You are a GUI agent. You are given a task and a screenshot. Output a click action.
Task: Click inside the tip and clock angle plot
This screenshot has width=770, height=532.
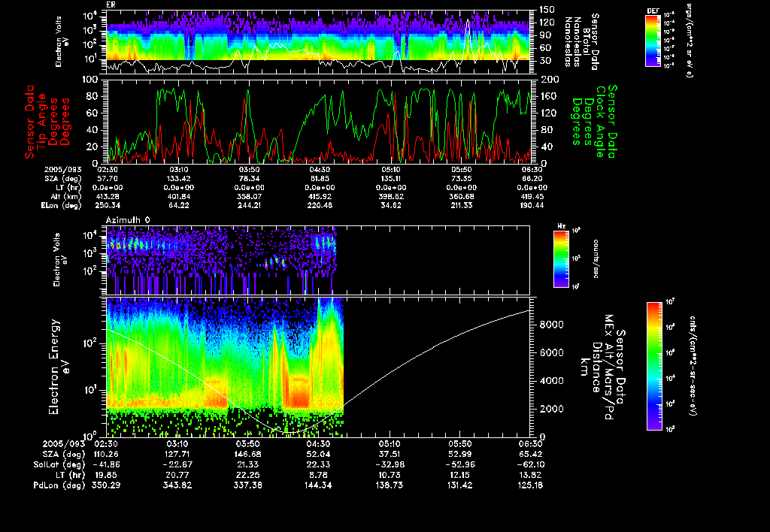click(x=318, y=121)
